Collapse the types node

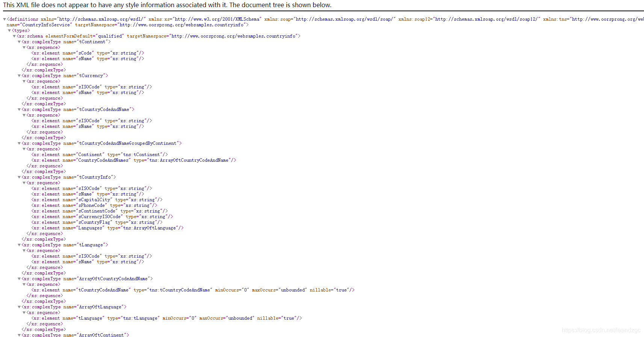pos(9,30)
